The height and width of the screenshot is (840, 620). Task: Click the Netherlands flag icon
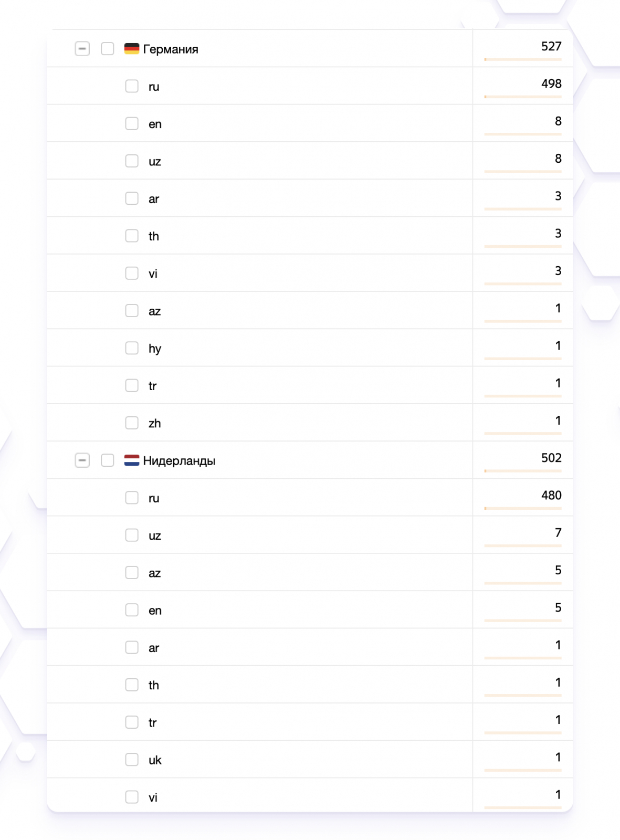131,460
